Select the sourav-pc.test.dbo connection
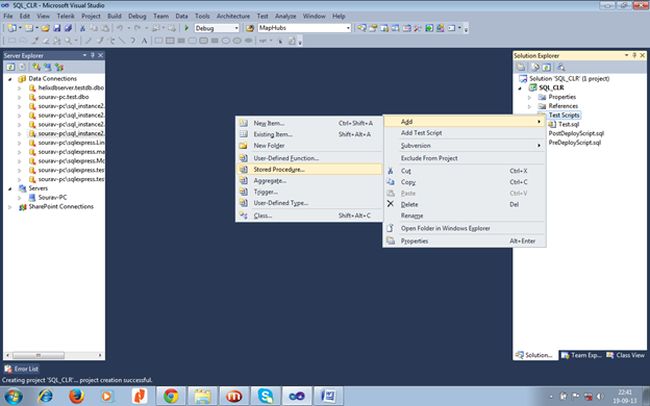This screenshot has width=650, height=406. point(63,97)
